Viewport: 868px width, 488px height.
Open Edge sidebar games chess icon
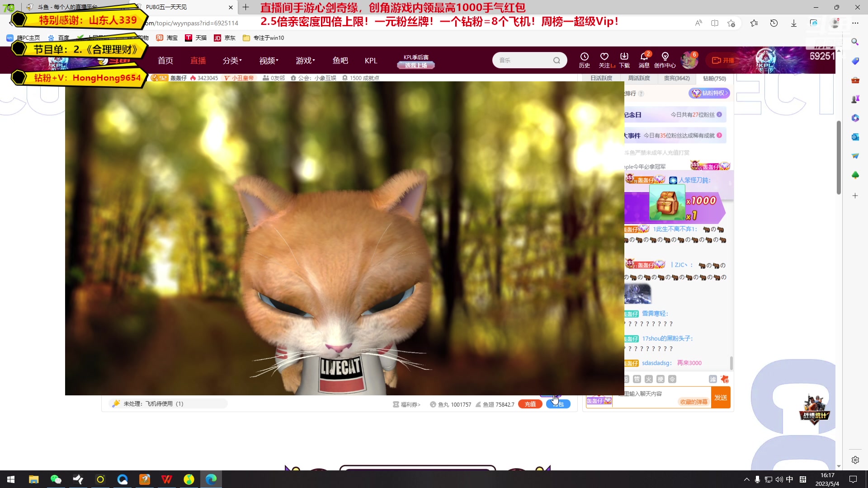click(855, 99)
